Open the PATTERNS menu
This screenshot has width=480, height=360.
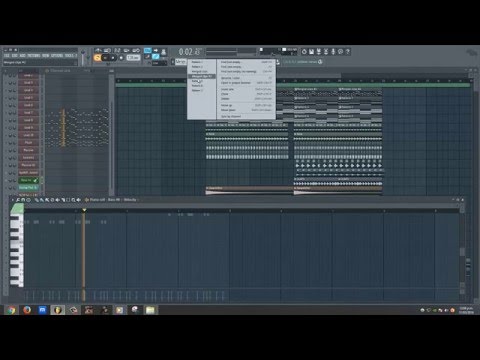click(x=34, y=56)
